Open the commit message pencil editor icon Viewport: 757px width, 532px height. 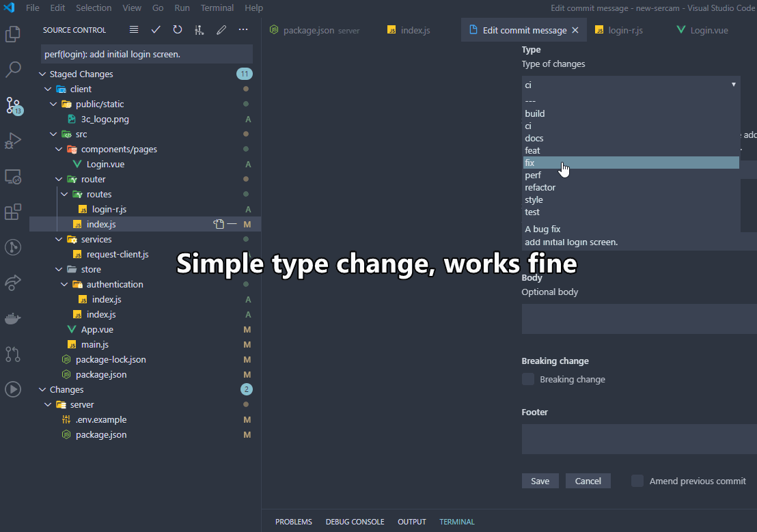pyautogui.click(x=220, y=29)
